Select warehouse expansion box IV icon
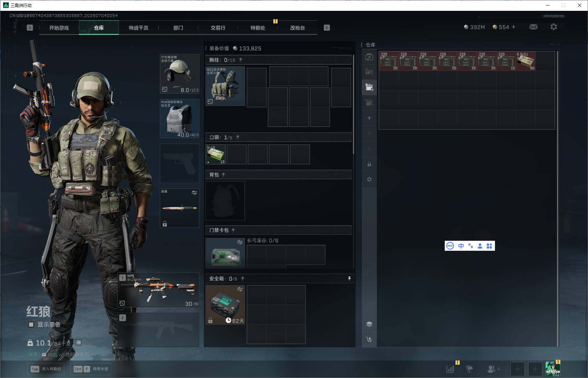The width and height of the screenshot is (588, 378). (369, 102)
